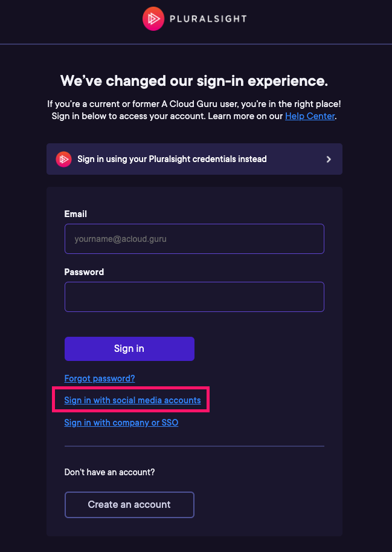Click inside the Password field

click(194, 297)
